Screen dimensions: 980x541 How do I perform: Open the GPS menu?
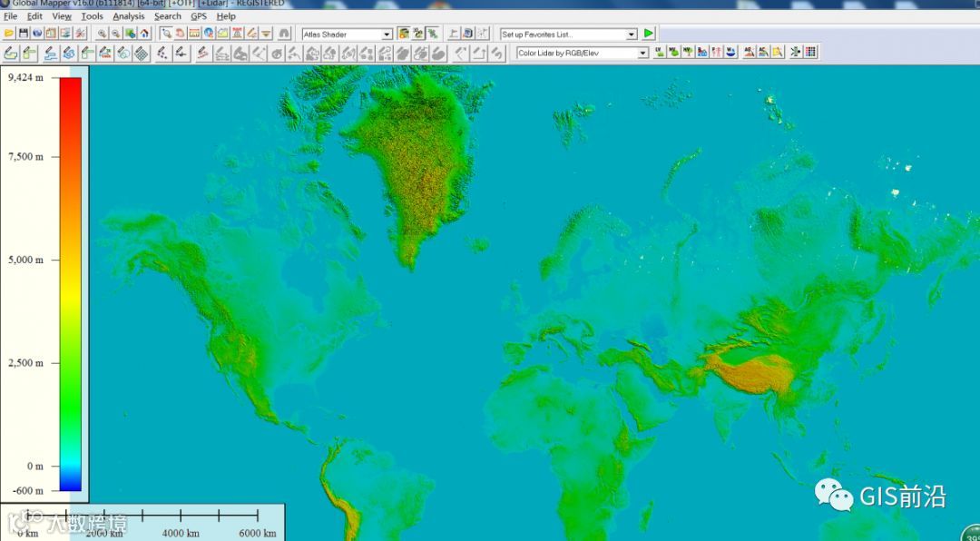point(199,16)
